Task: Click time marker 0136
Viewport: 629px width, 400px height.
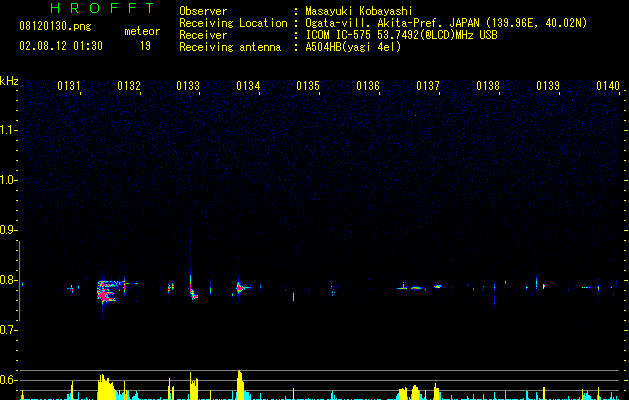Action: pyautogui.click(x=368, y=86)
